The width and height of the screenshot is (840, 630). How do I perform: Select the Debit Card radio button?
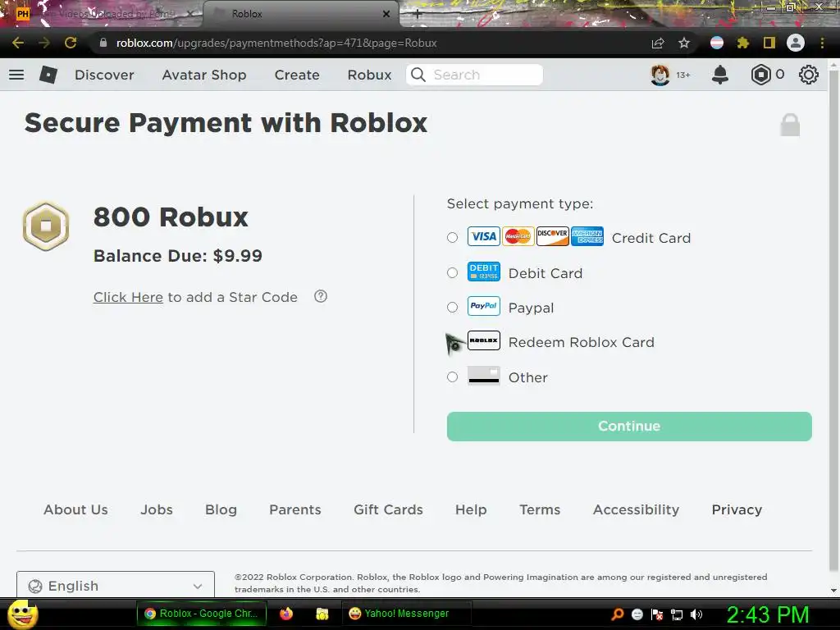(452, 272)
